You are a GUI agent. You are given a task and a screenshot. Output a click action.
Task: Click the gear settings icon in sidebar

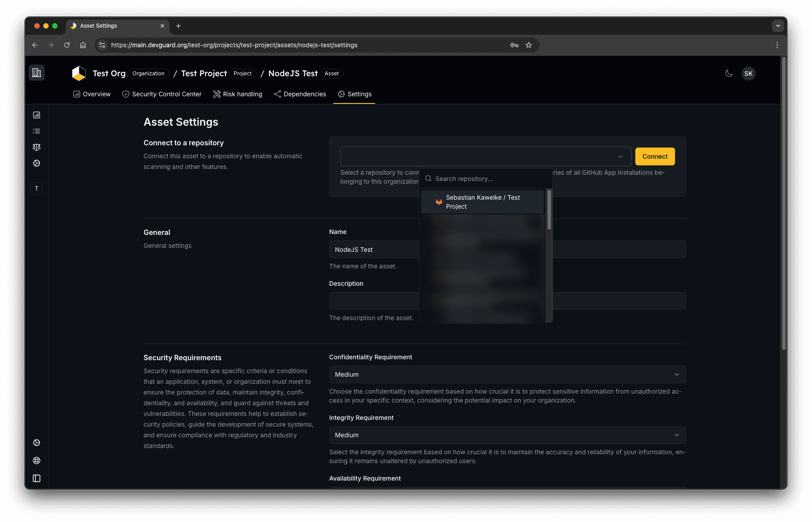click(37, 163)
